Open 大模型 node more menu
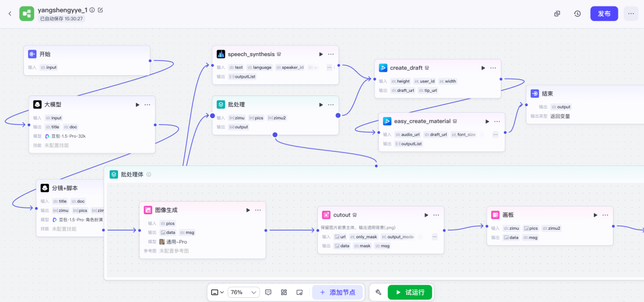 pyautogui.click(x=147, y=105)
